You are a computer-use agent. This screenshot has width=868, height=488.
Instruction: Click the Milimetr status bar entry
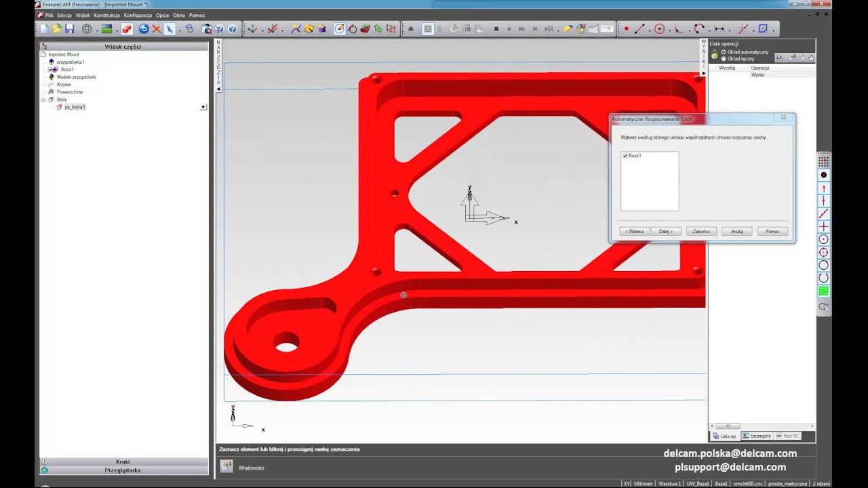[643, 483]
